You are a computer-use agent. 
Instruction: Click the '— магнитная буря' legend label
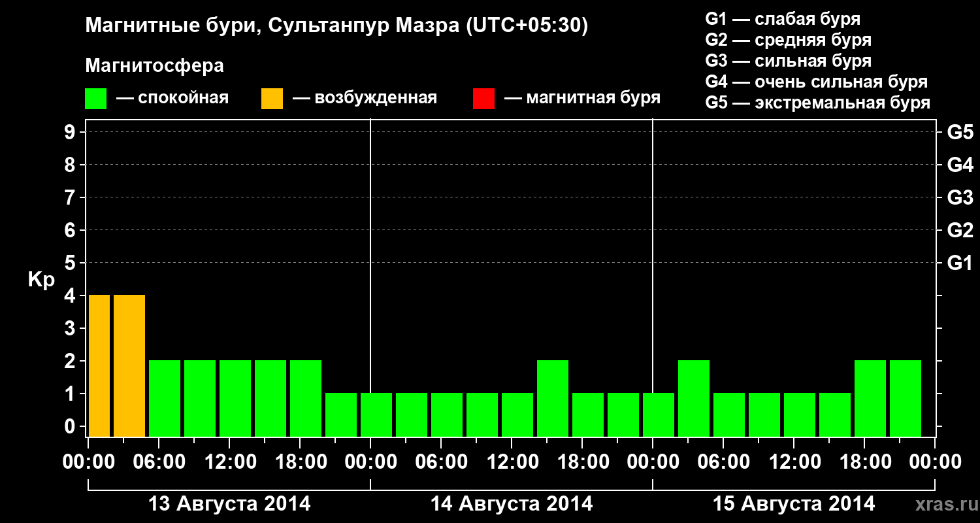(x=583, y=98)
